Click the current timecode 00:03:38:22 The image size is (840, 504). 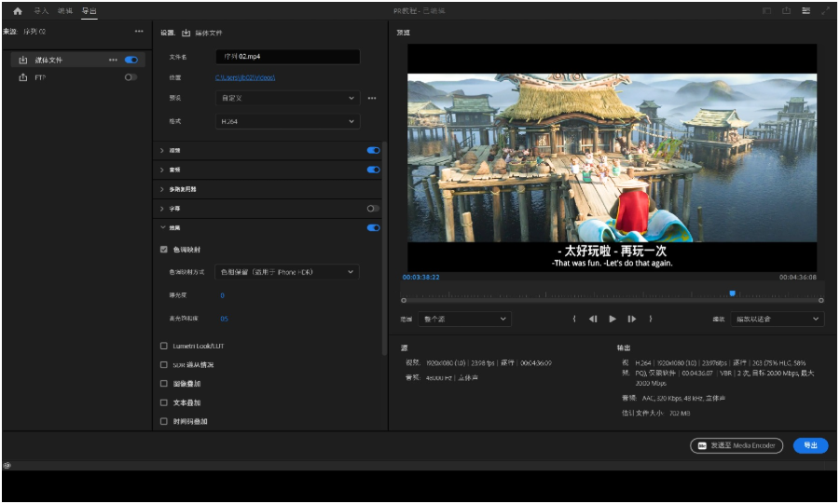pyautogui.click(x=420, y=278)
